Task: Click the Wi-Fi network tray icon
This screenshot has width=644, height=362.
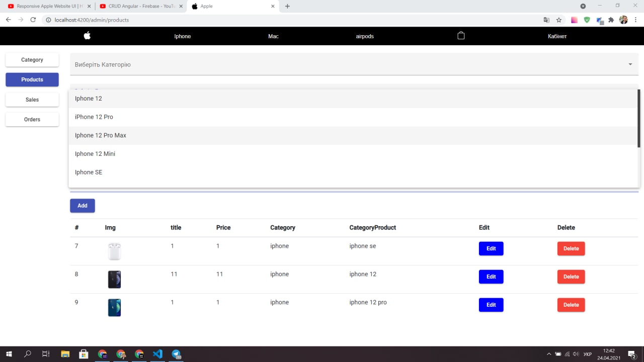Action: [567, 354]
